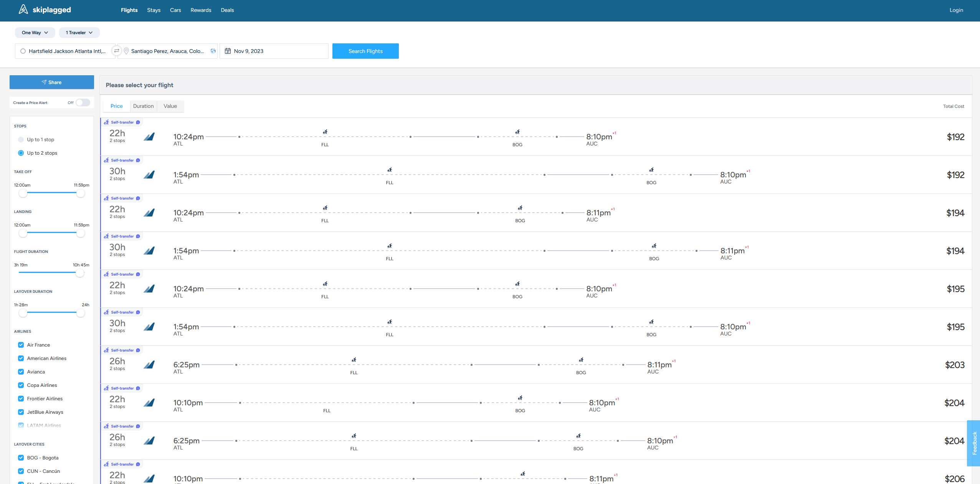
Task: Switch to the Duration sorting tab
Action: point(143,106)
